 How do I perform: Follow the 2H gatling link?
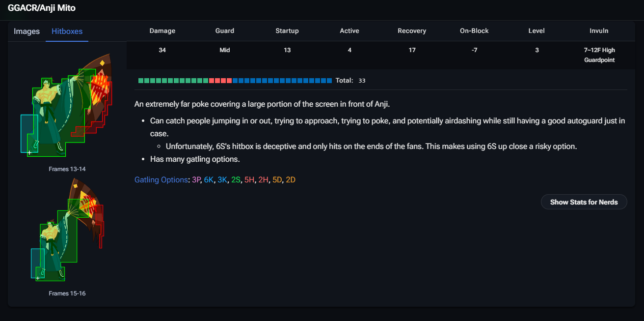[x=263, y=180]
